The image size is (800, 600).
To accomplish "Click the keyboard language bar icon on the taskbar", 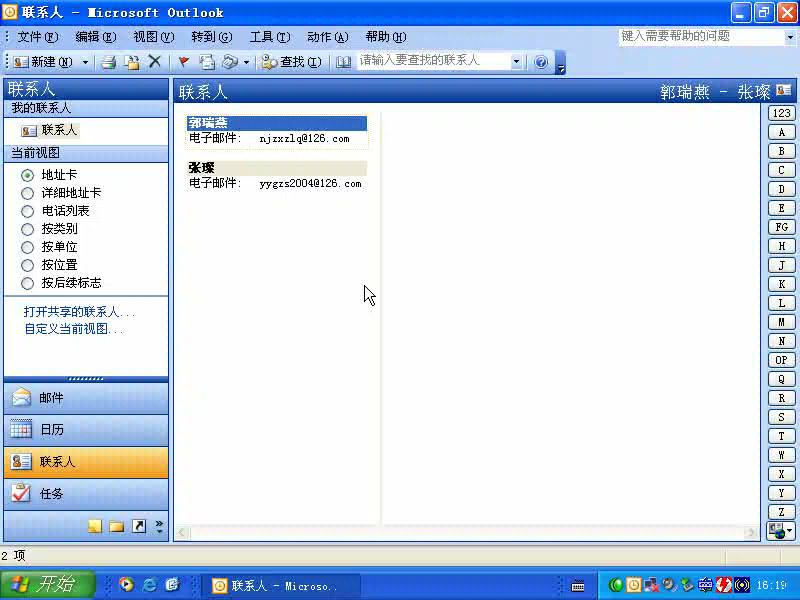I will click(578, 585).
